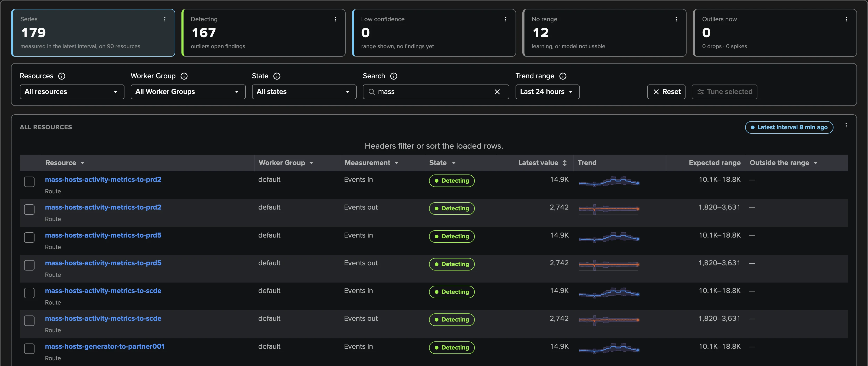The width and height of the screenshot is (868, 366).
Task: Open the Detecting card kebab menu
Action: [335, 19]
